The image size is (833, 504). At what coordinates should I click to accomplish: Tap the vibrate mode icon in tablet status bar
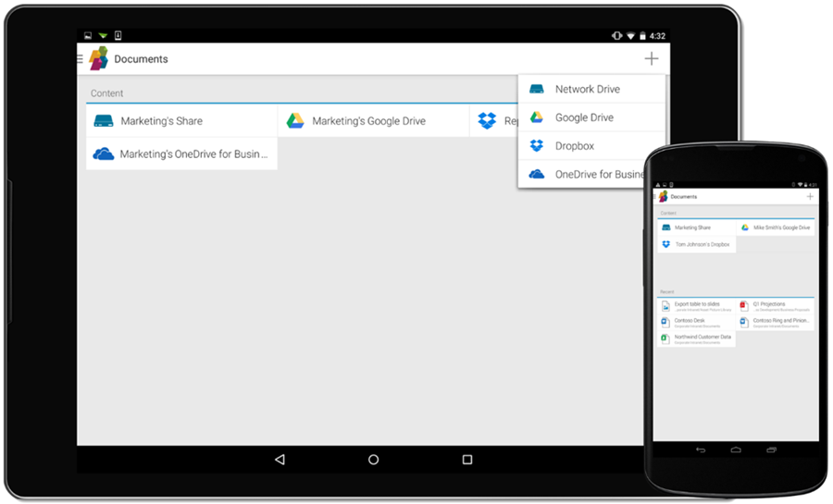coord(616,35)
